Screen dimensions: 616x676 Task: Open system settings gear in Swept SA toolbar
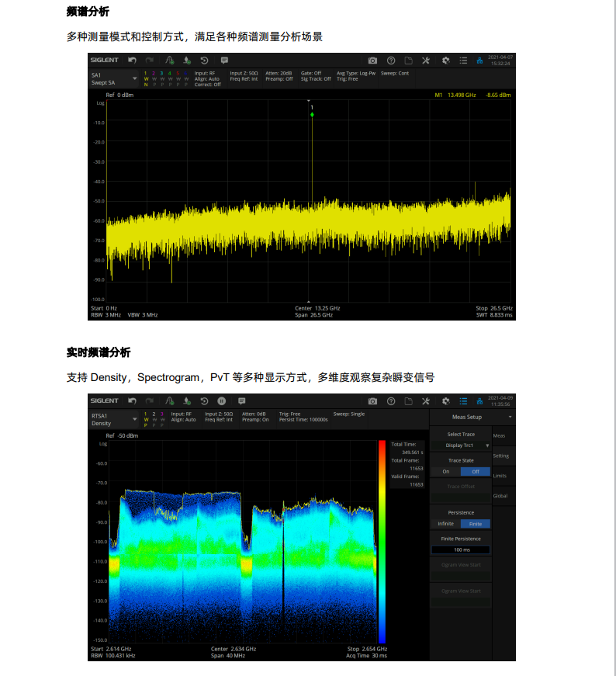pyautogui.click(x=445, y=60)
